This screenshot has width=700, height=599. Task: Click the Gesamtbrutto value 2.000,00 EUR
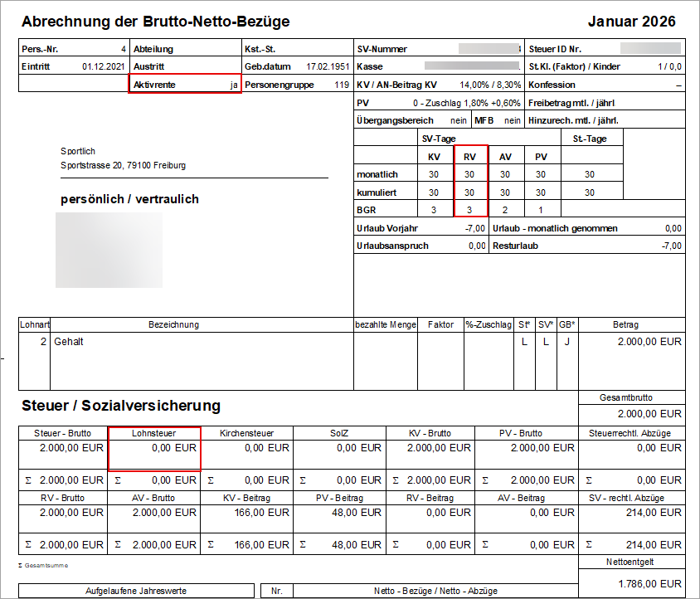(x=649, y=413)
